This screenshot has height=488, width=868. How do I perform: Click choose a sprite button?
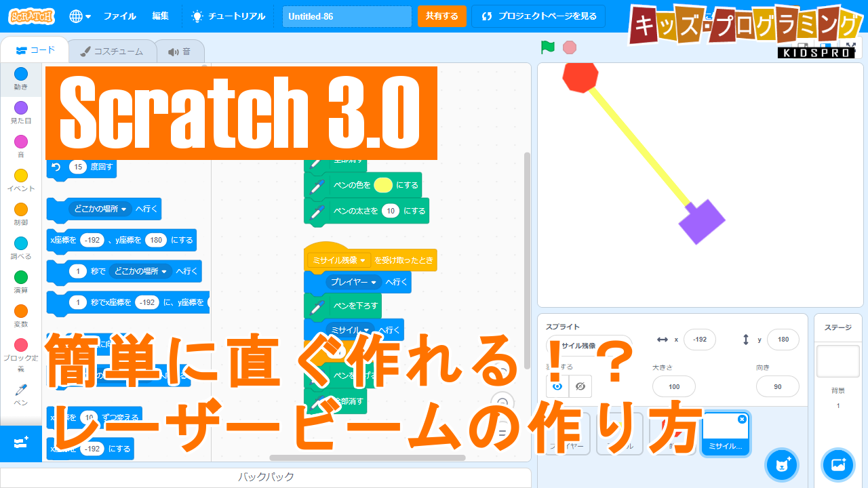coord(782,465)
